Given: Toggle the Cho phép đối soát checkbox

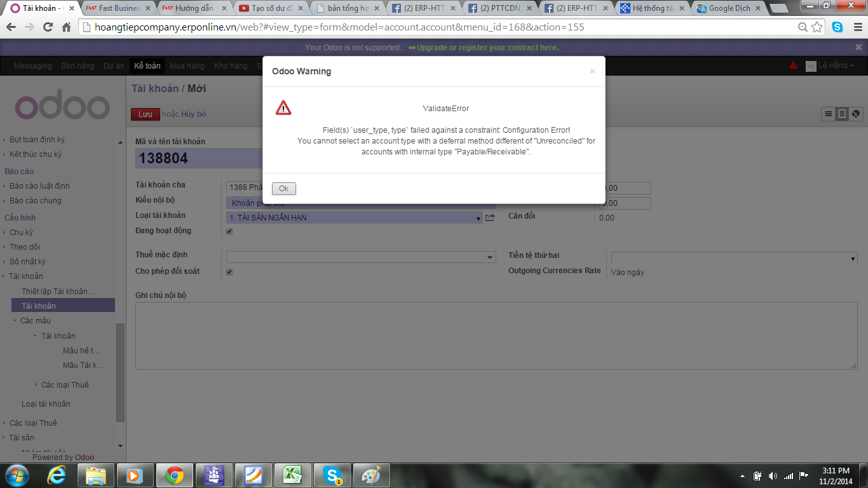Looking at the screenshot, I should pyautogui.click(x=229, y=272).
